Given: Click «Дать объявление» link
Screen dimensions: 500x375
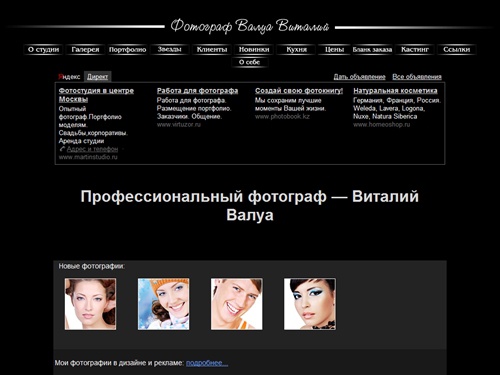Looking at the screenshot, I should pyautogui.click(x=359, y=77).
